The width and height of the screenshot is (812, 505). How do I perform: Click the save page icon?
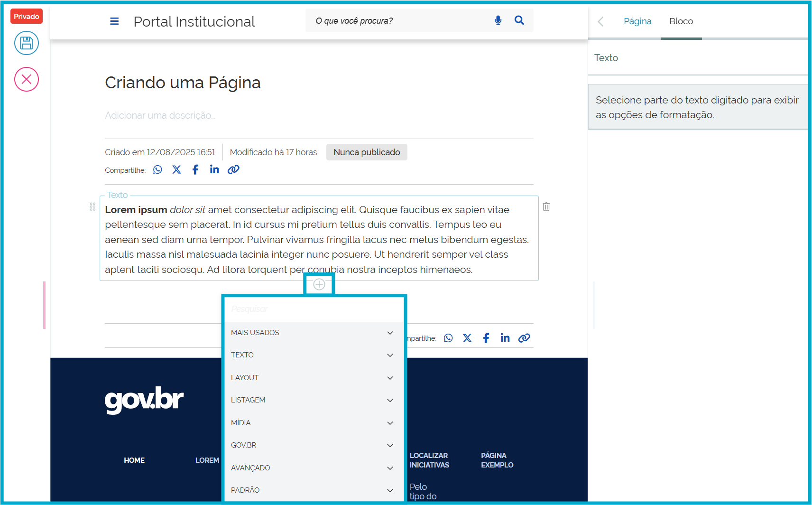26,43
